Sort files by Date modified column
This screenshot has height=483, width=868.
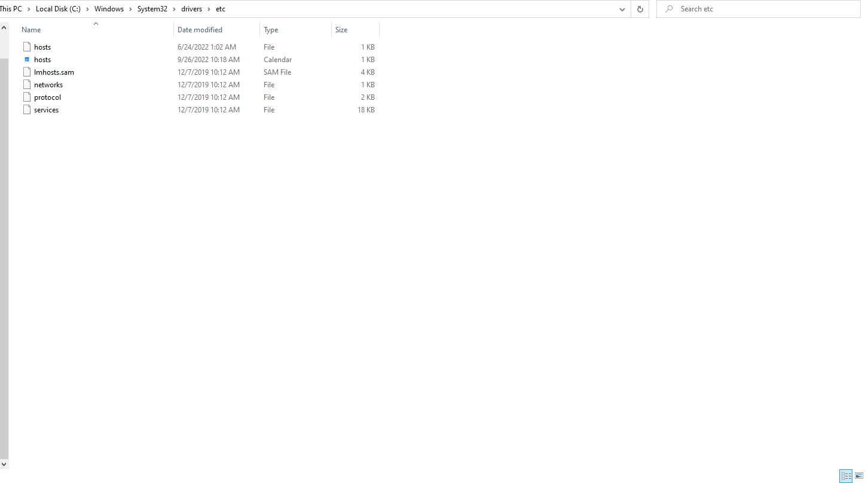tap(200, 30)
